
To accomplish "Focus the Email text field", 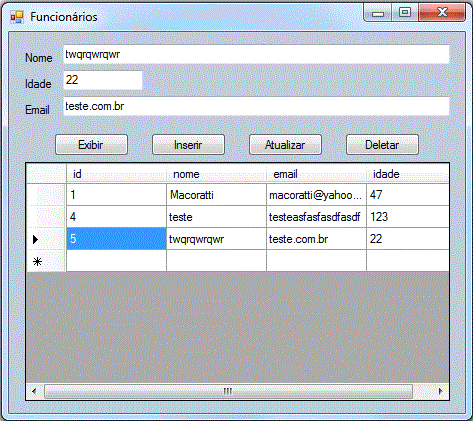I will 256,106.
